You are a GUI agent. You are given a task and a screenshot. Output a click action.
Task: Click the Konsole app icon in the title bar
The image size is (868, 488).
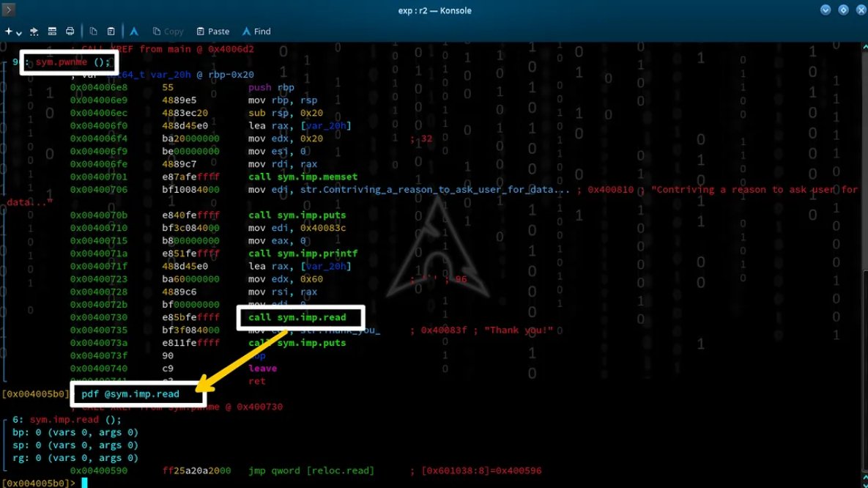pos(8,10)
